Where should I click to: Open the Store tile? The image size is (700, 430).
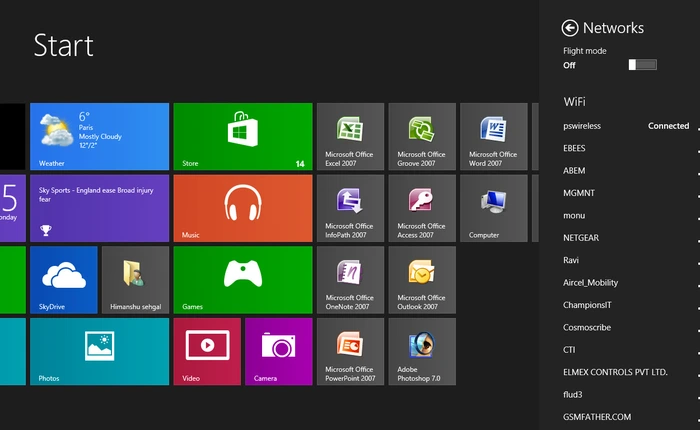[x=243, y=137]
